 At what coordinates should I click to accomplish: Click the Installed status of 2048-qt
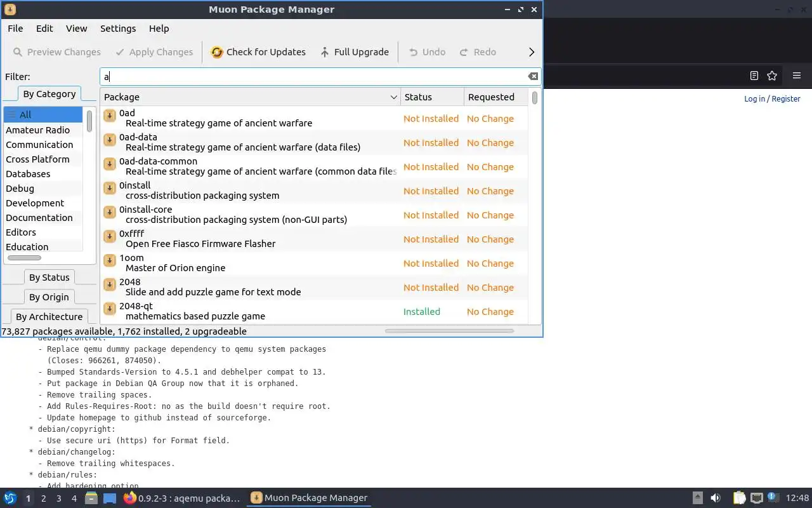(422, 312)
